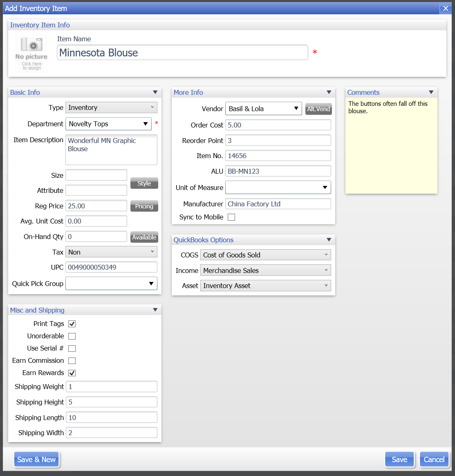The height and width of the screenshot is (476, 455).
Task: Uncheck the Earn Rewards checkbox
Action: point(72,373)
